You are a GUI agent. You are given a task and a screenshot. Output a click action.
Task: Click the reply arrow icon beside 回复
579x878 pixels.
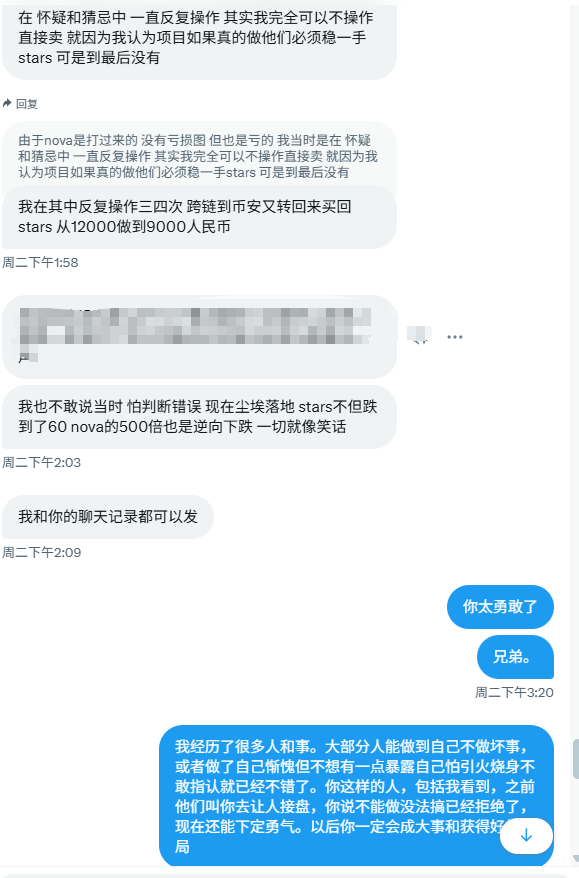(x=7, y=103)
